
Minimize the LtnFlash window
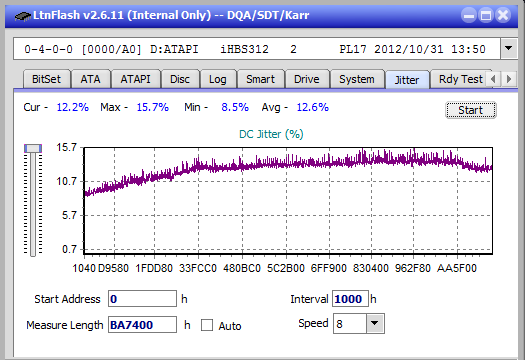pos(469,15)
